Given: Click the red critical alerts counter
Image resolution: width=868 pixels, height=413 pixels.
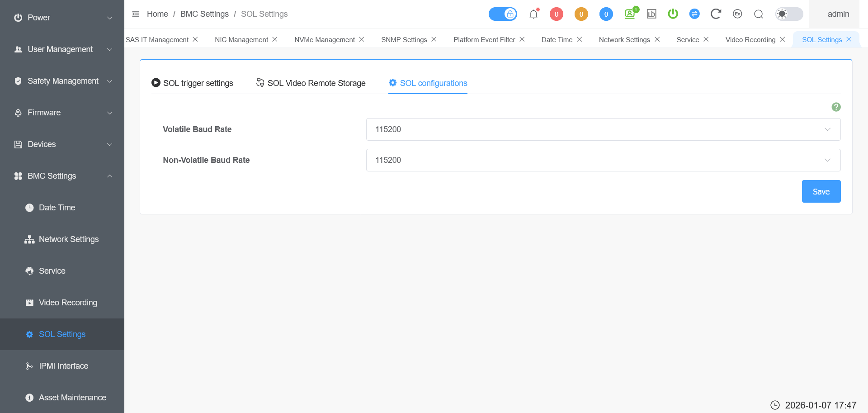Looking at the screenshot, I should 556,14.
